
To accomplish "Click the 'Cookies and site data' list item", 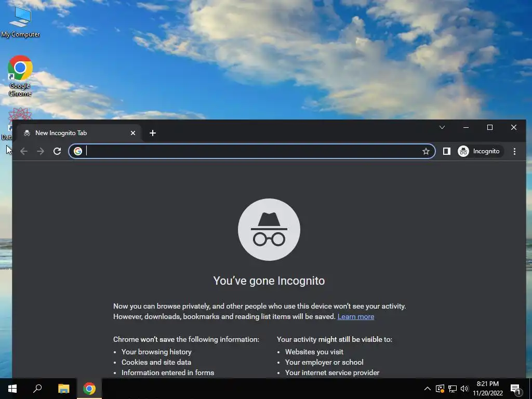I will point(156,362).
